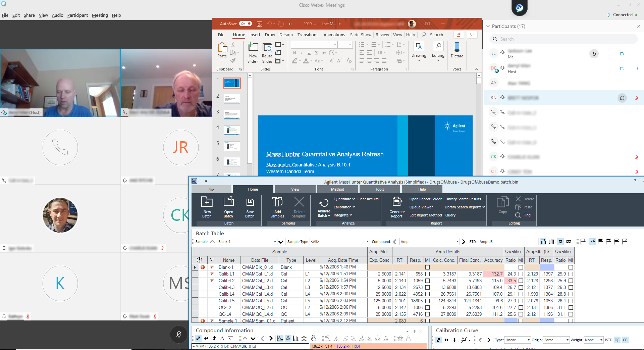Click Undo icon in PowerPoint title bar
Screen dimensions: 644x350
269,24
